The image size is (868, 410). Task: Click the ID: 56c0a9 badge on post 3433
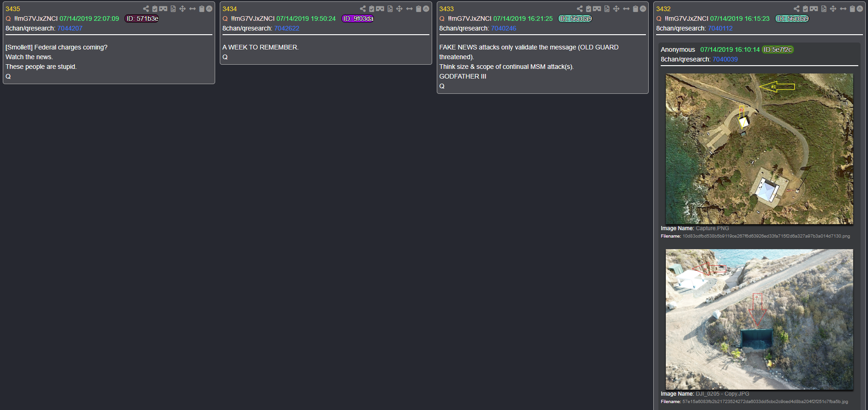point(576,18)
